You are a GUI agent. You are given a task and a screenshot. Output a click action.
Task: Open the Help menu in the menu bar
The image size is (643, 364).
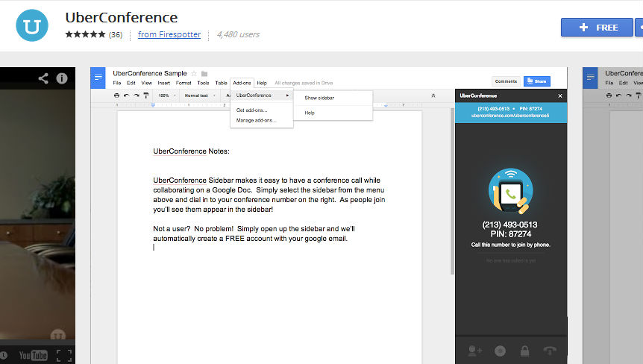pyautogui.click(x=262, y=83)
